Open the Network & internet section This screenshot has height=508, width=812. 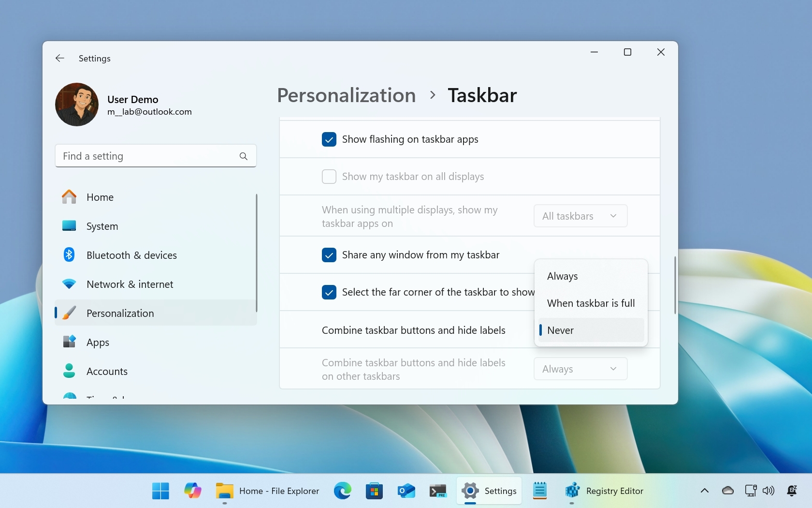(x=129, y=284)
